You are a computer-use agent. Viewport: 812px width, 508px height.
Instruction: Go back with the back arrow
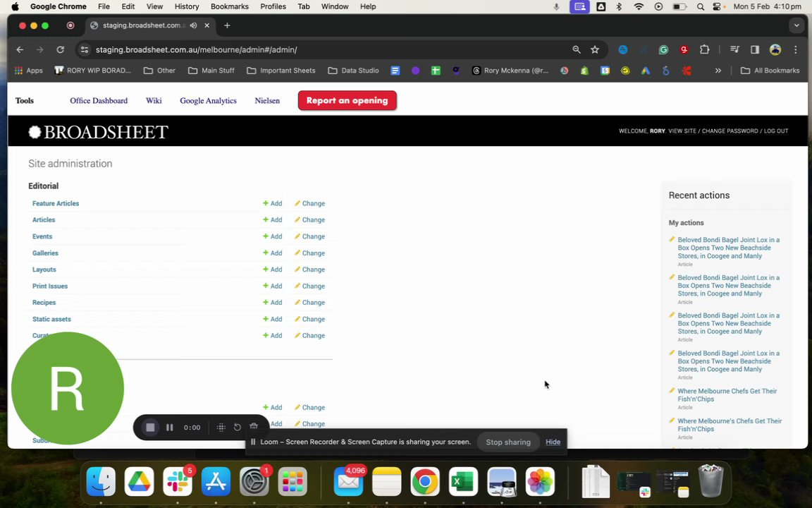(20, 50)
